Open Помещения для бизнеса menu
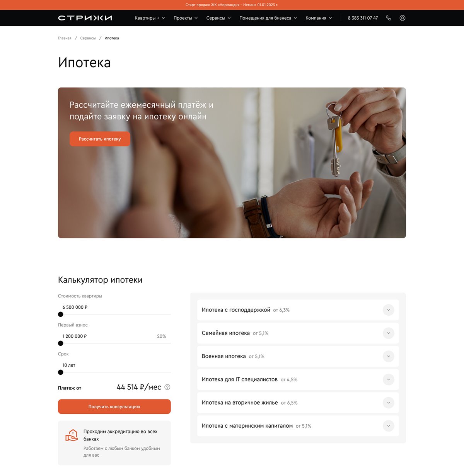 pos(268,18)
